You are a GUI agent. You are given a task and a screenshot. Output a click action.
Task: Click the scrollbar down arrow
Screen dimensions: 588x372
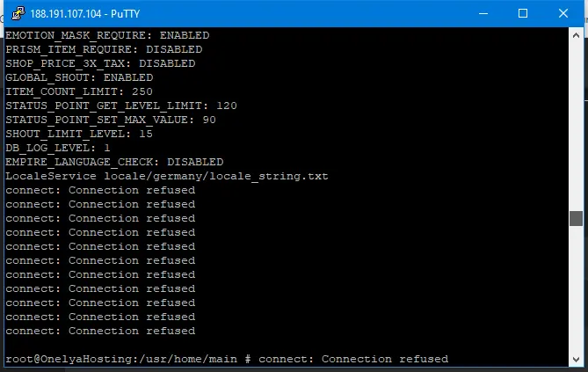tap(576, 358)
